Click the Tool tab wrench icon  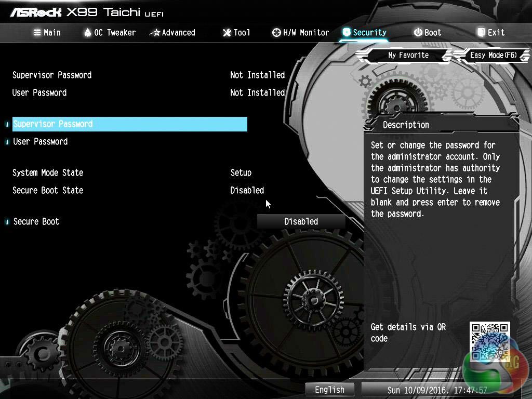pos(227,33)
